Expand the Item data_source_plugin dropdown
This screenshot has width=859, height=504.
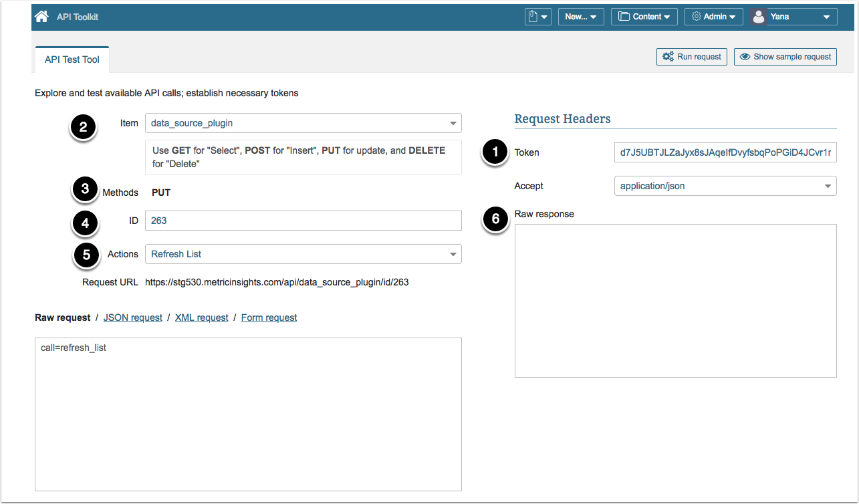coord(303,123)
